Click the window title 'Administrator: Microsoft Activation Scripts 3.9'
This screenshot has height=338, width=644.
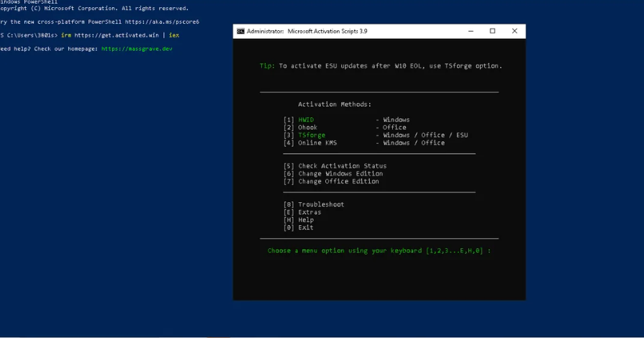(307, 31)
